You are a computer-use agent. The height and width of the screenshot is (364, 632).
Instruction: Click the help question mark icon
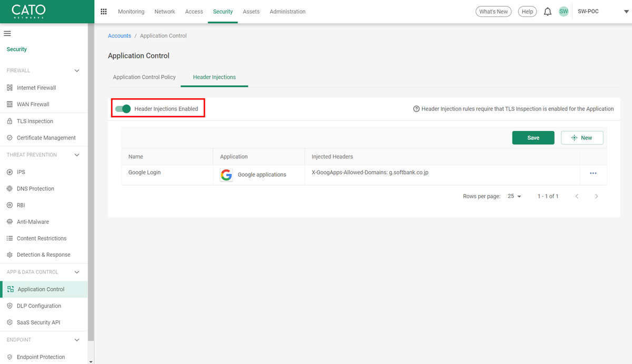click(416, 109)
